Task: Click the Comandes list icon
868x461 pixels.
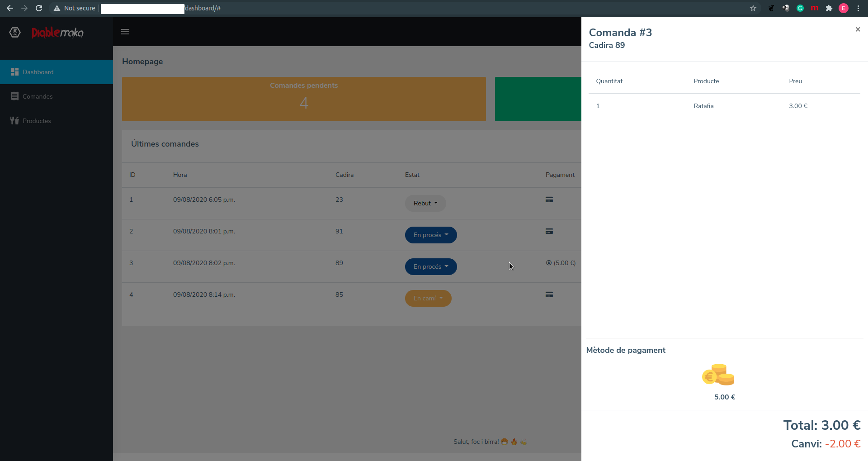Action: tap(14, 96)
